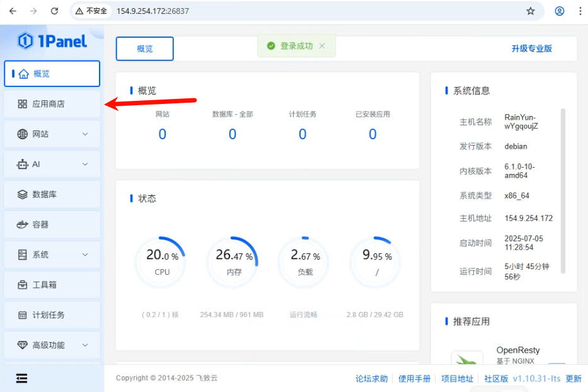The height and width of the screenshot is (392, 588).
Task: Expand the 系统 submenu chevron
Action: tap(85, 255)
